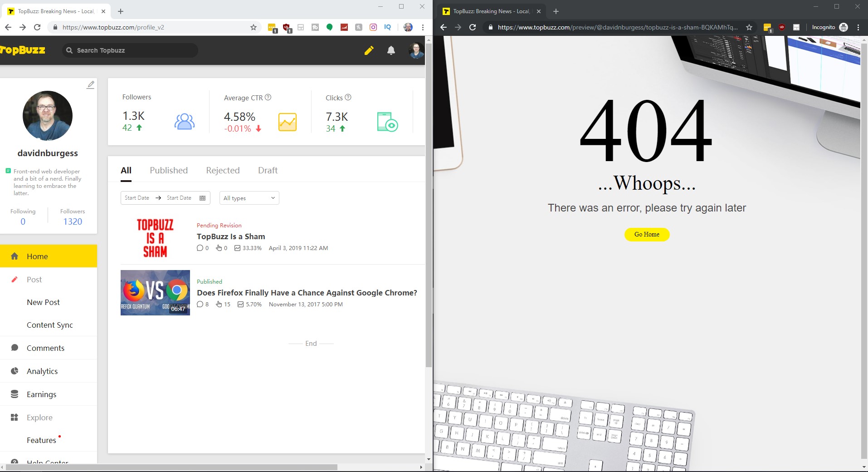The width and height of the screenshot is (868, 472).
Task: Click the left window horizontal scrollbar
Action: point(172,467)
